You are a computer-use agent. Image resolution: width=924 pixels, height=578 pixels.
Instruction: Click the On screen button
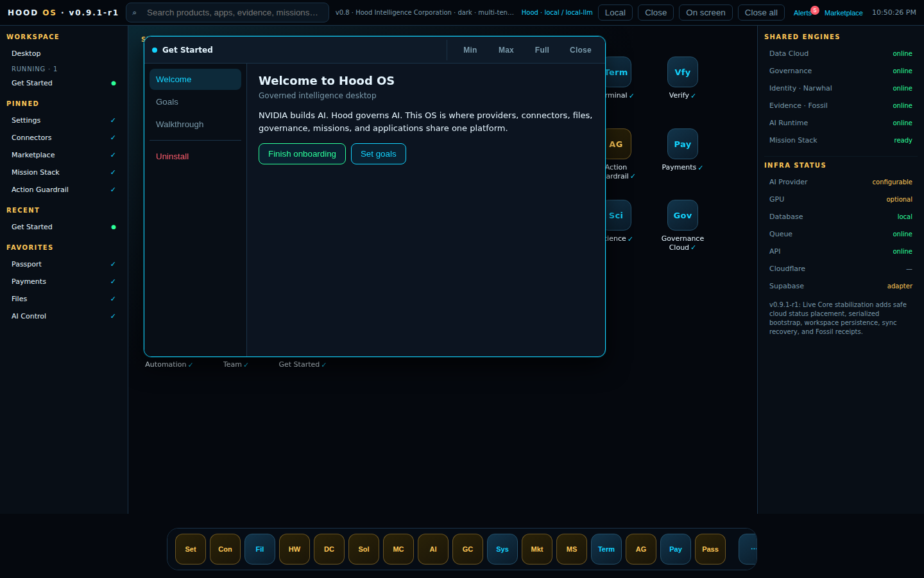coord(706,13)
